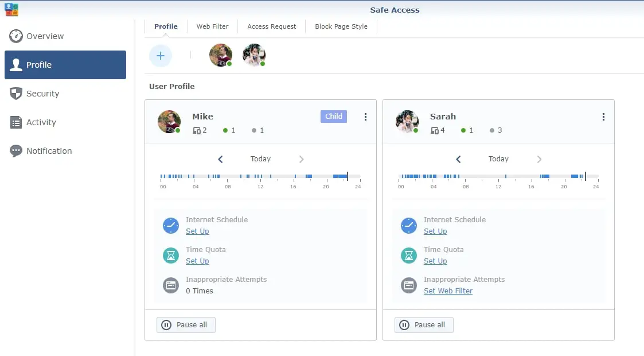Click Sarah's Time Quota hourglass icon

coord(409,256)
